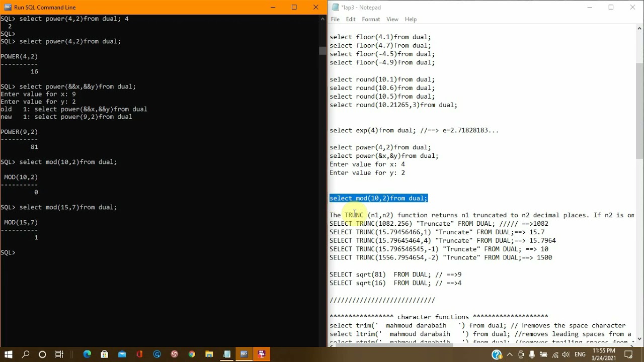
Task: Open red swirl app in taskbar
Action: click(x=175, y=354)
